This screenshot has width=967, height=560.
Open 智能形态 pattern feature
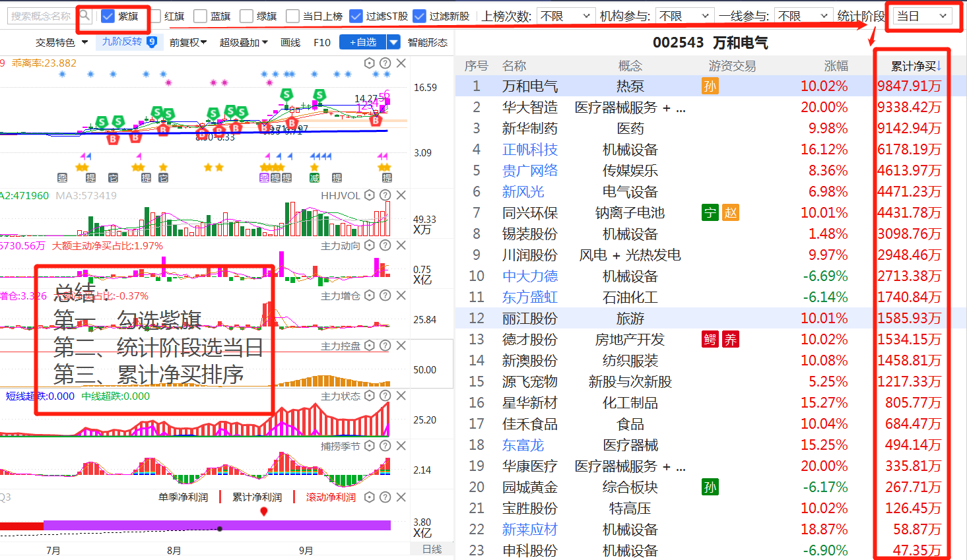(x=428, y=42)
